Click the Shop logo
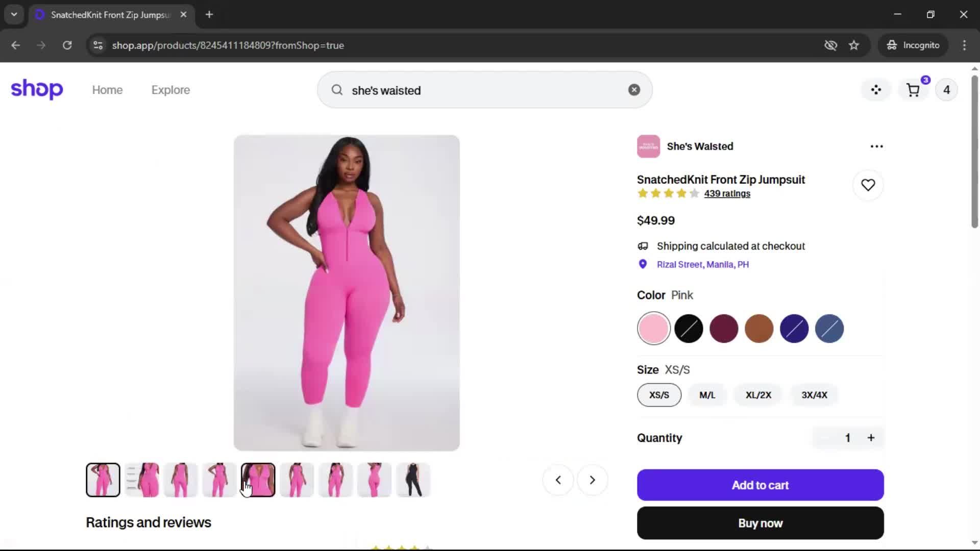 click(x=37, y=89)
